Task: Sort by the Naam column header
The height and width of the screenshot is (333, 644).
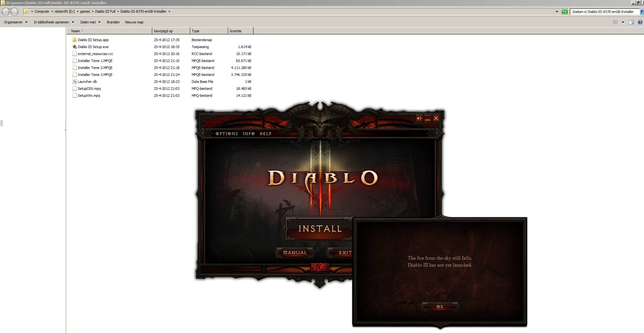Action: [x=109, y=31]
